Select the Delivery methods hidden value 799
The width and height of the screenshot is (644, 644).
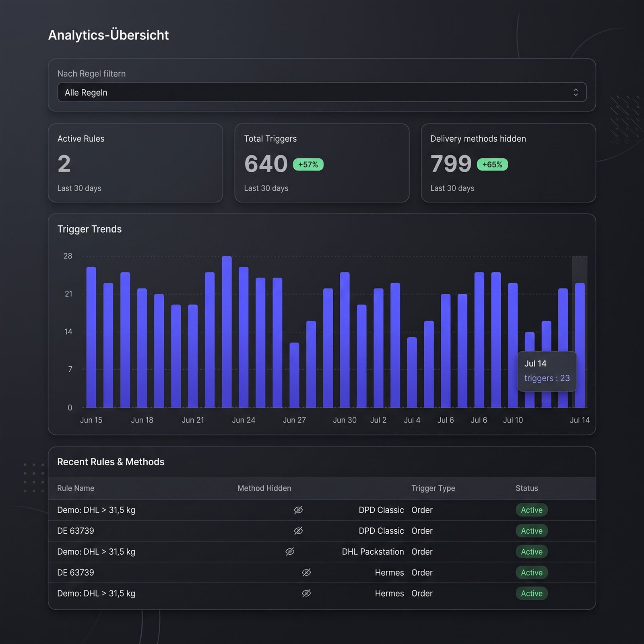(451, 164)
